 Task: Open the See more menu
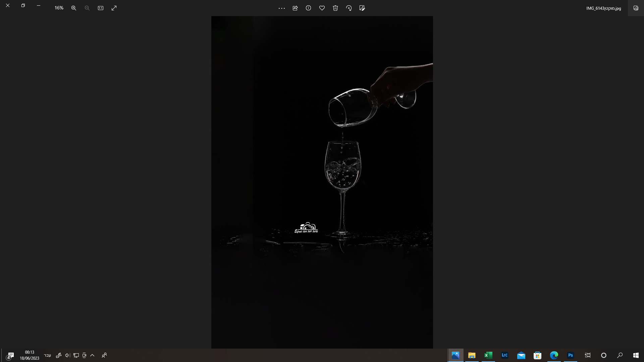tap(281, 8)
